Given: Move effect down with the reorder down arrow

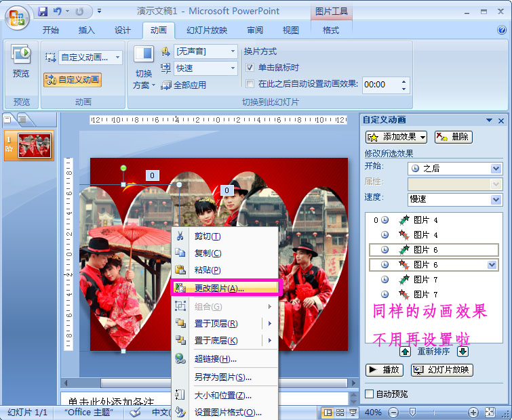Looking at the screenshot, I should click(463, 352).
